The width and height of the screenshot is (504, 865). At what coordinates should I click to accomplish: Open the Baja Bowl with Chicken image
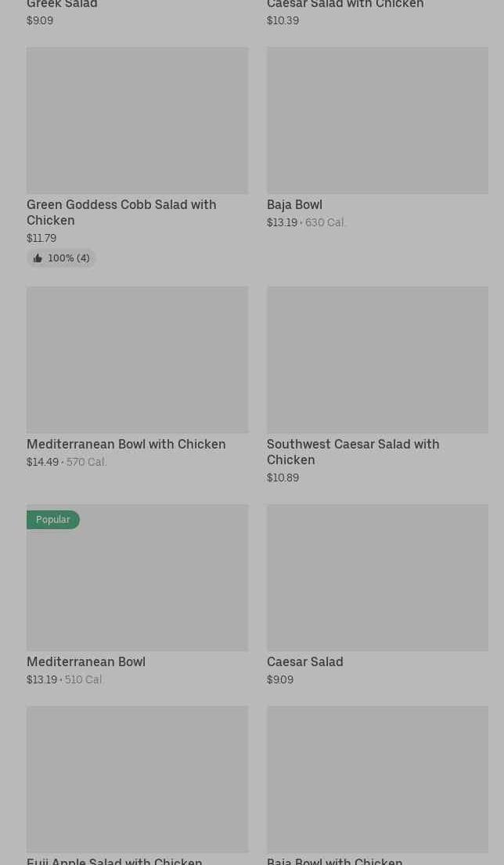point(378,780)
